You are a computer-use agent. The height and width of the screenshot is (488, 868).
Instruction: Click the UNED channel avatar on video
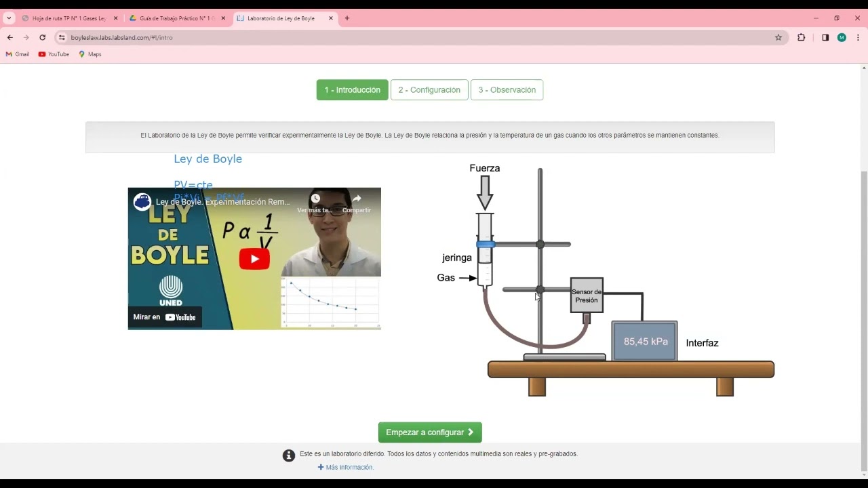pos(142,201)
